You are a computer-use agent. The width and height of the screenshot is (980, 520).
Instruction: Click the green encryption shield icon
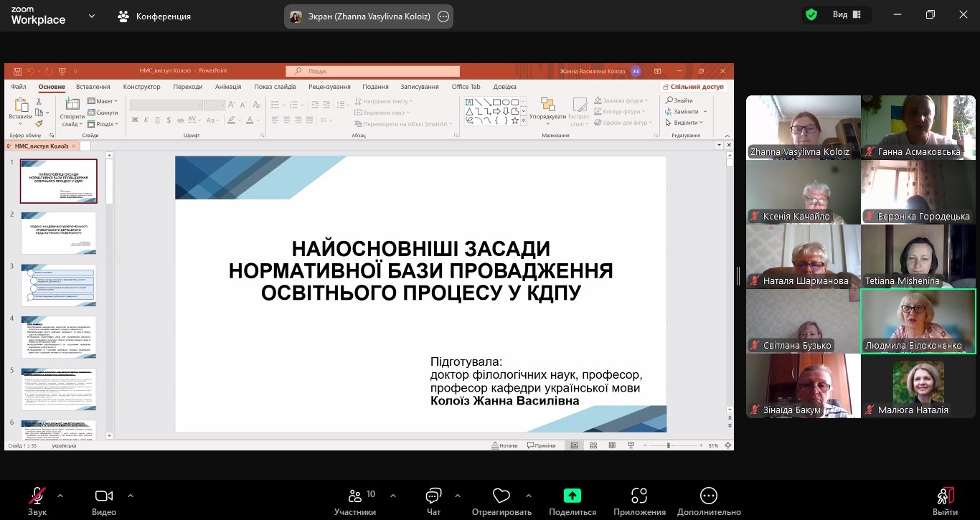811,14
